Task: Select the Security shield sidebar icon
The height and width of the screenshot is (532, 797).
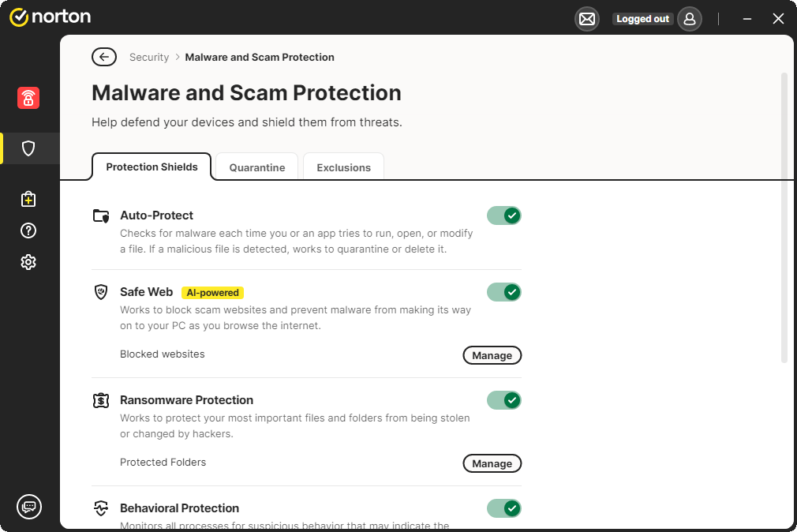Action: tap(28, 148)
